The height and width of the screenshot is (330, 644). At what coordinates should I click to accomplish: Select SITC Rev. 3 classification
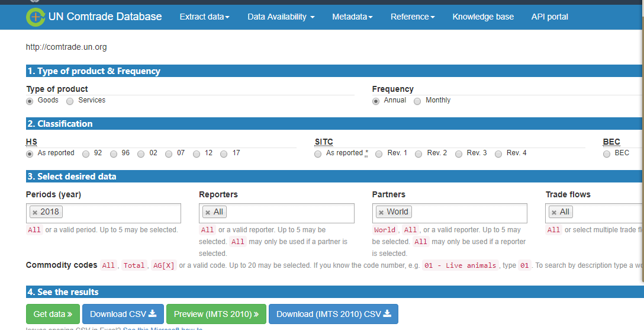459,154
